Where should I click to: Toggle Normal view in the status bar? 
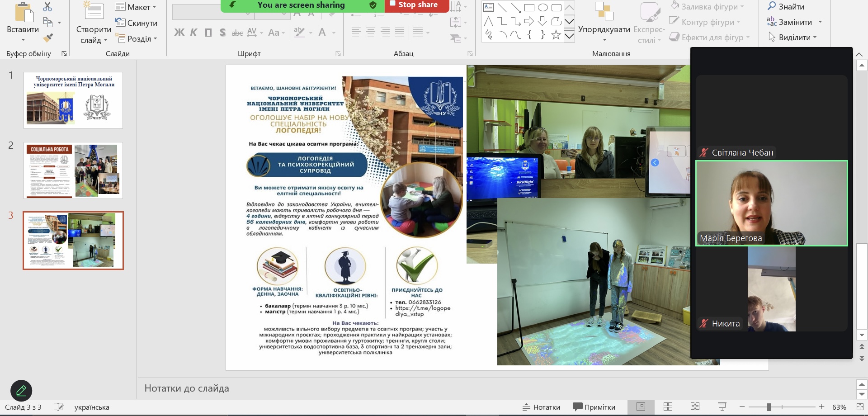(x=641, y=407)
